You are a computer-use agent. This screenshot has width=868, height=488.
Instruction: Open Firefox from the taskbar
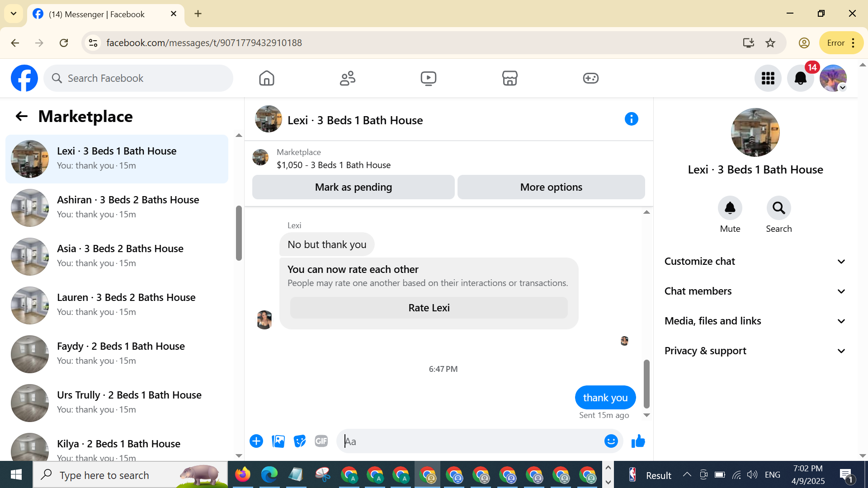click(243, 475)
